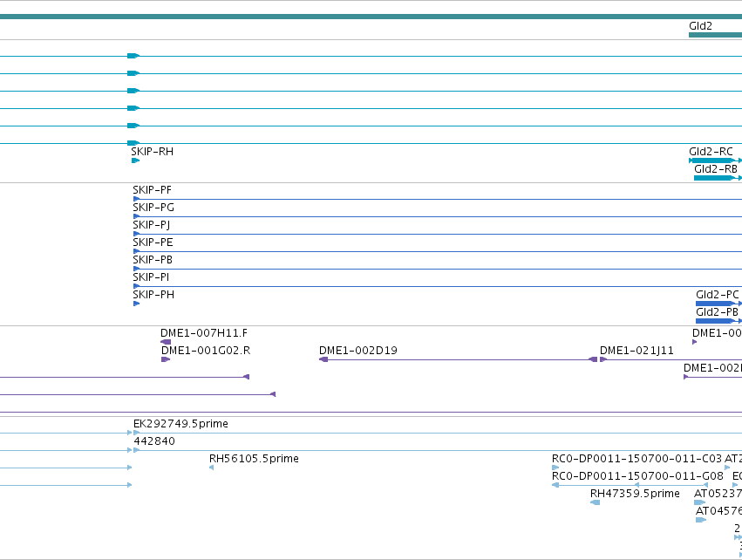
Task: Click the Gld2-RC transcript label
Action: [x=711, y=152]
